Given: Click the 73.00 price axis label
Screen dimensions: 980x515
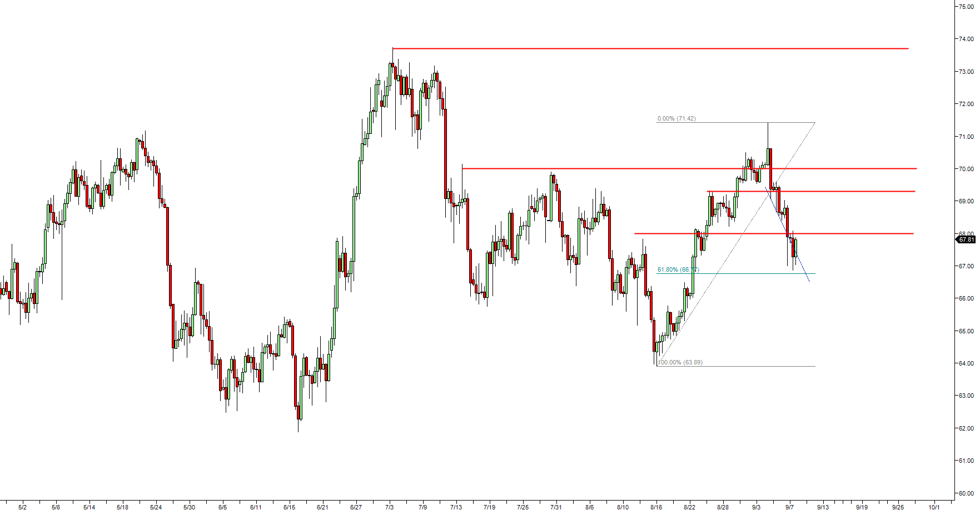Looking at the screenshot, I should 966,72.
